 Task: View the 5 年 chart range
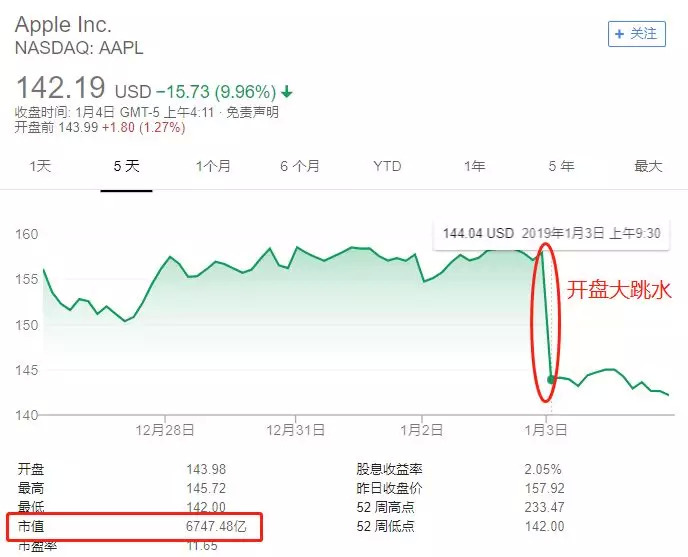[x=561, y=167]
